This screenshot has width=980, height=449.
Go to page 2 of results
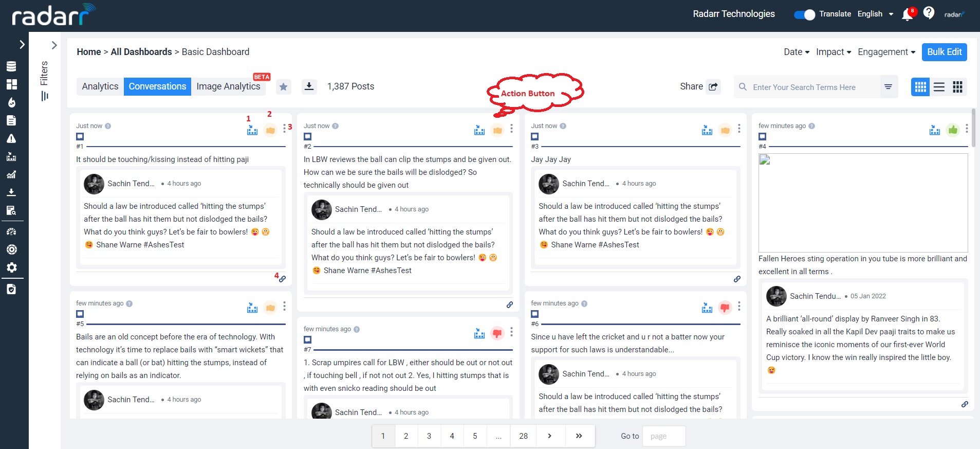pyautogui.click(x=406, y=436)
